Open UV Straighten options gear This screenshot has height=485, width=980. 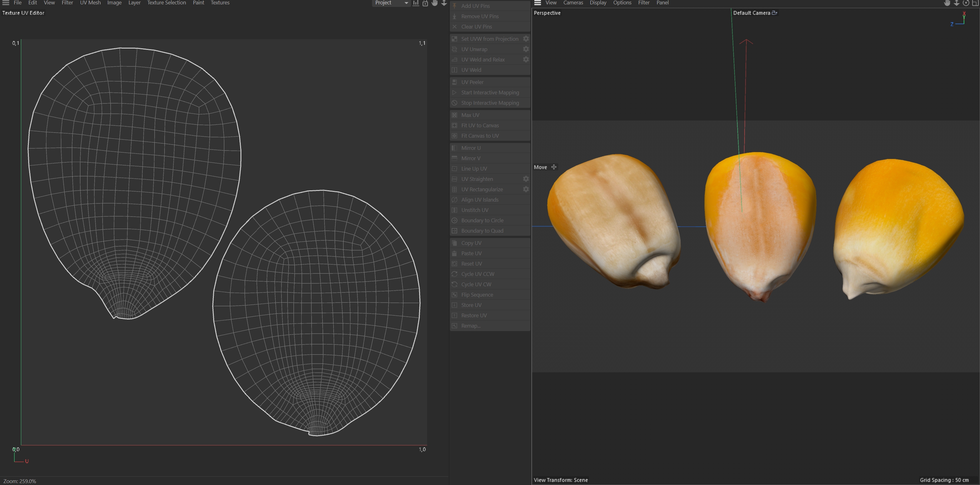pos(526,179)
